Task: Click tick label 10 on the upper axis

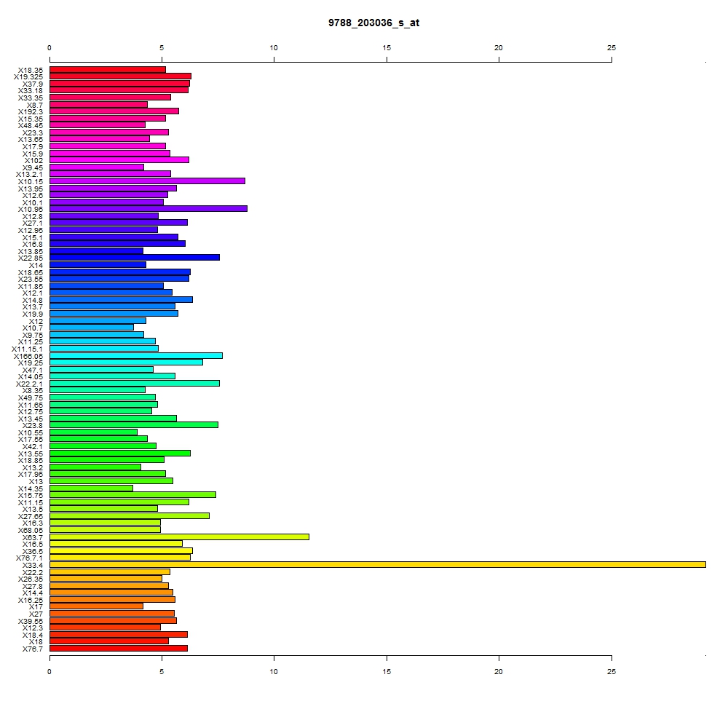Action: (274, 48)
